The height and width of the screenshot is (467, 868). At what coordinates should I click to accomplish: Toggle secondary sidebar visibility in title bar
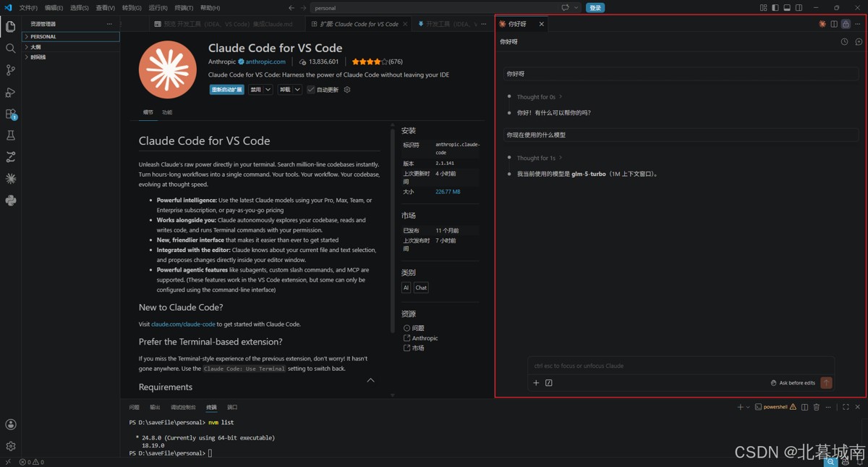[x=799, y=8]
